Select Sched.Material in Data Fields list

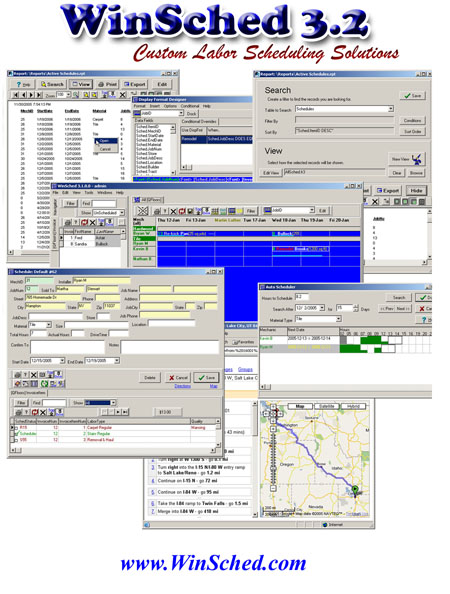tap(148, 144)
